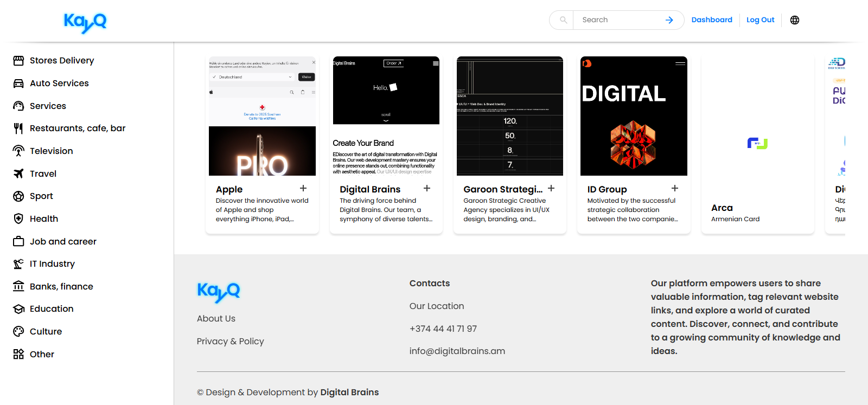
Task: Open the Dashboard link
Action: (x=712, y=20)
